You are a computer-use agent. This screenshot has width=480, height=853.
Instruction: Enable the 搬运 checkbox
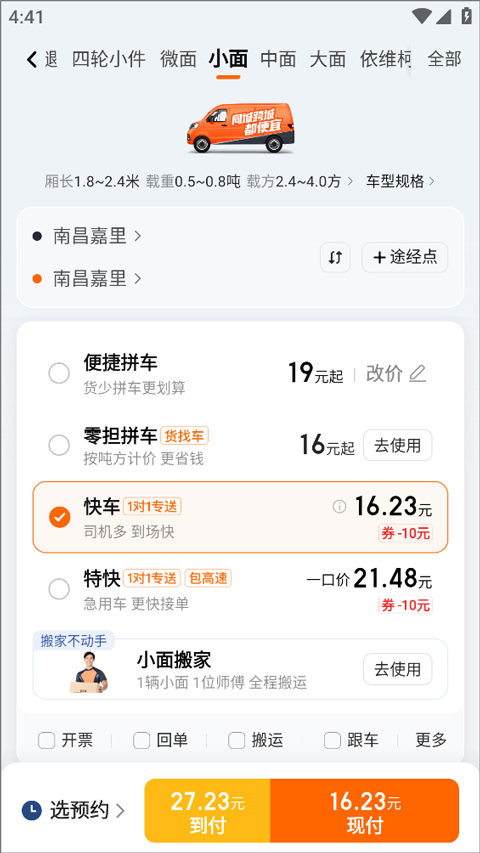(237, 740)
